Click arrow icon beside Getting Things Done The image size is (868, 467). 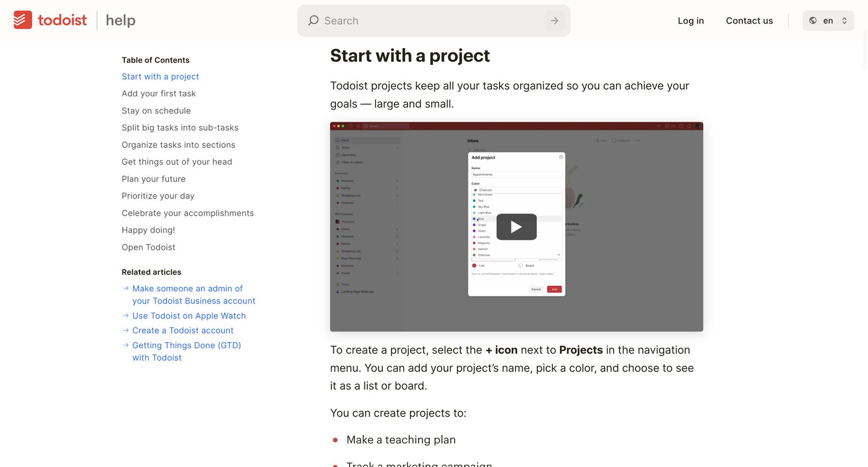coord(126,345)
